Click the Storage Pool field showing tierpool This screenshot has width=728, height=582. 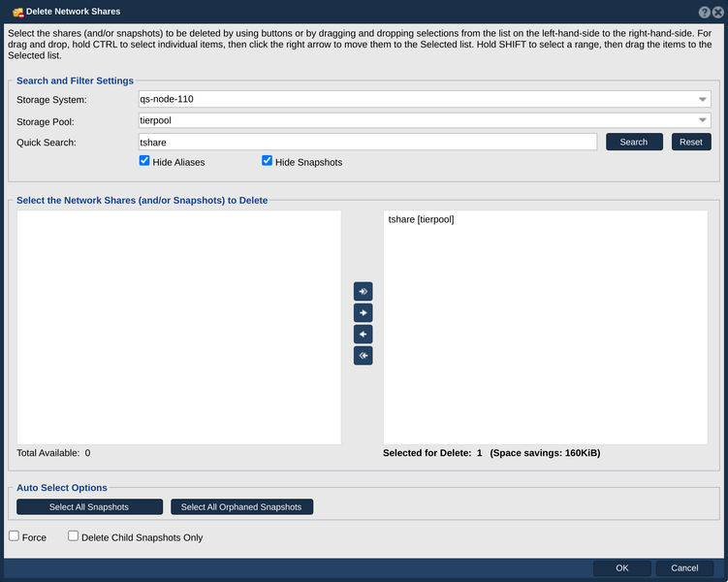(x=425, y=120)
